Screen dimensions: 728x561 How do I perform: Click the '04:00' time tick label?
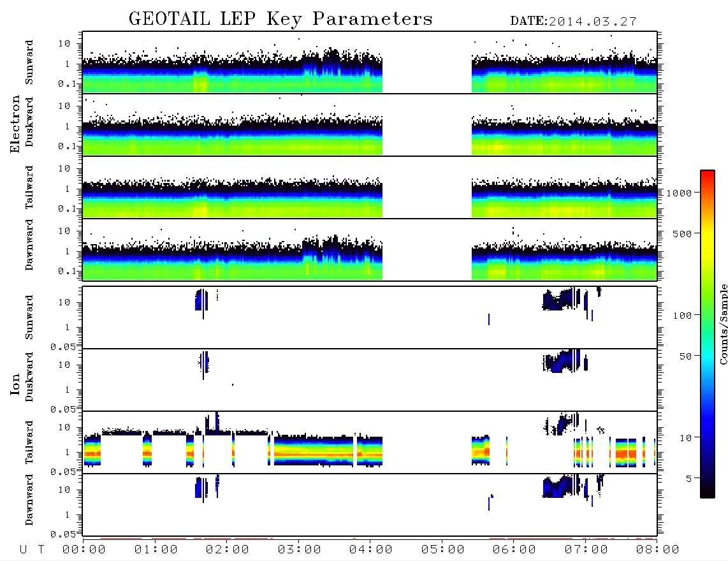[x=370, y=550]
